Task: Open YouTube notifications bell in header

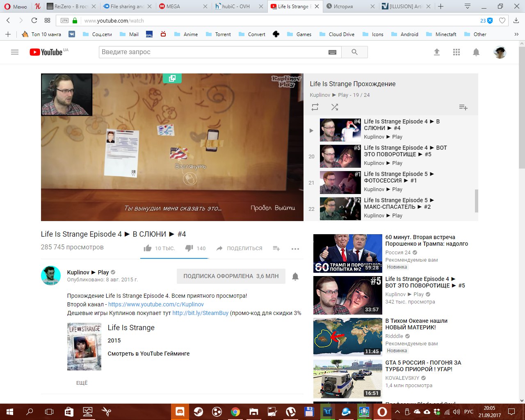Action: coord(476,52)
